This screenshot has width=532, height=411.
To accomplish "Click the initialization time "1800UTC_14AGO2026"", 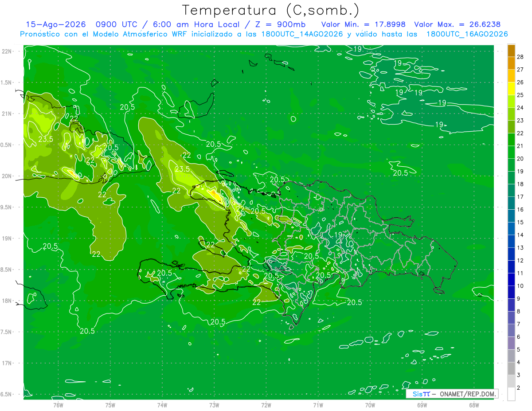I will [x=302, y=34].
